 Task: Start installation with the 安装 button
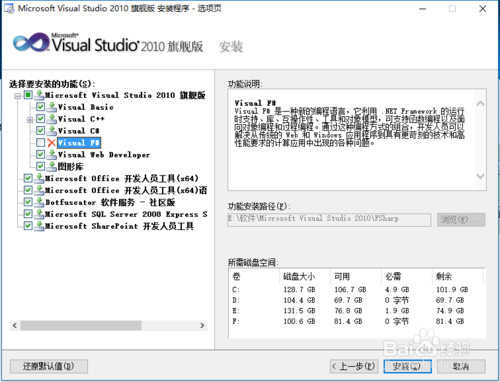point(407,366)
